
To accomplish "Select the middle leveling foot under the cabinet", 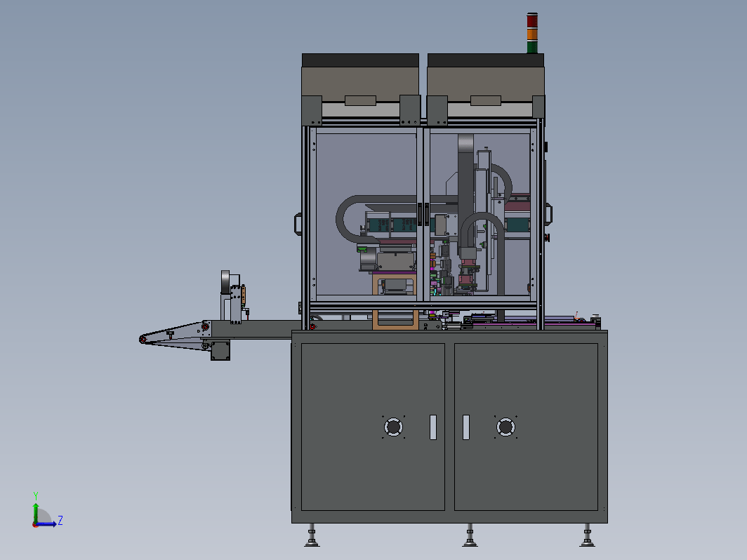I will point(470,535).
